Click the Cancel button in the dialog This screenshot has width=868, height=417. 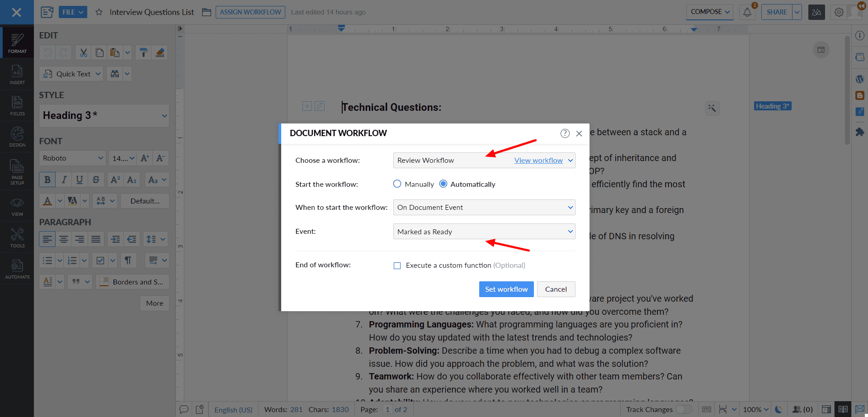click(x=556, y=289)
